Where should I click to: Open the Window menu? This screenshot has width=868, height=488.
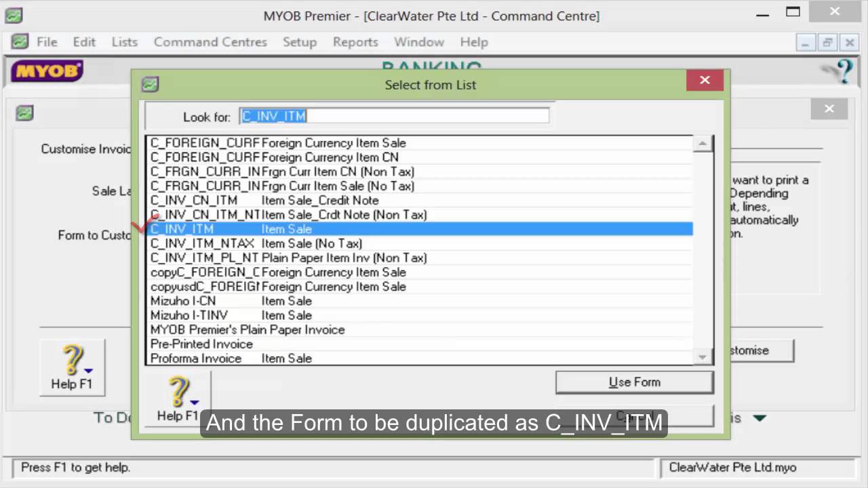tap(419, 42)
